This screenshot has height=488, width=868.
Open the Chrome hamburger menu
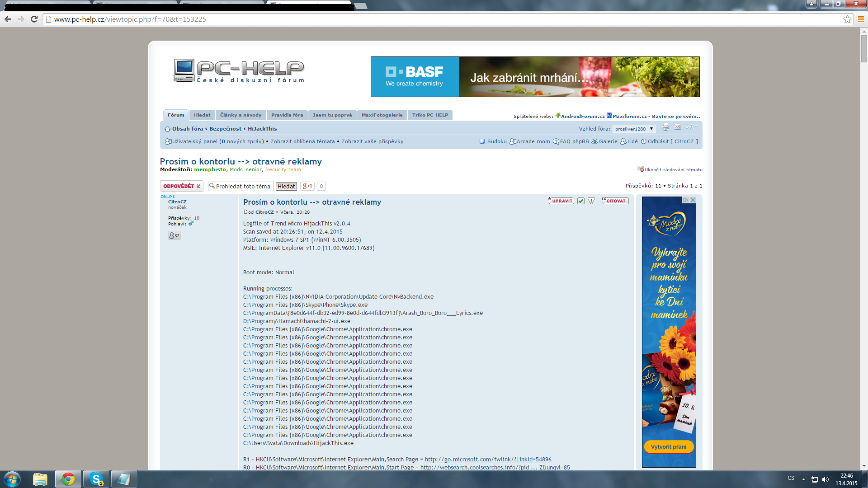(x=861, y=19)
